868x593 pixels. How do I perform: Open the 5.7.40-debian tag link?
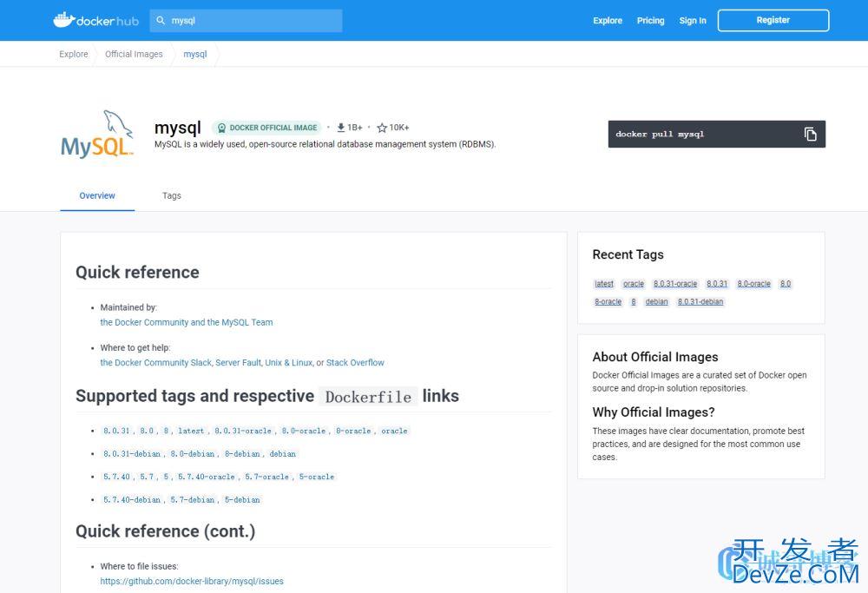pos(132,500)
